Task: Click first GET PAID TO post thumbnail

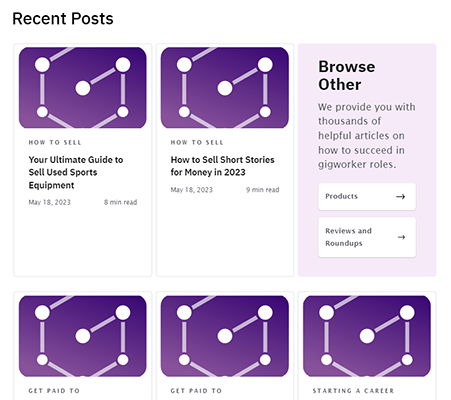Action: [83, 336]
